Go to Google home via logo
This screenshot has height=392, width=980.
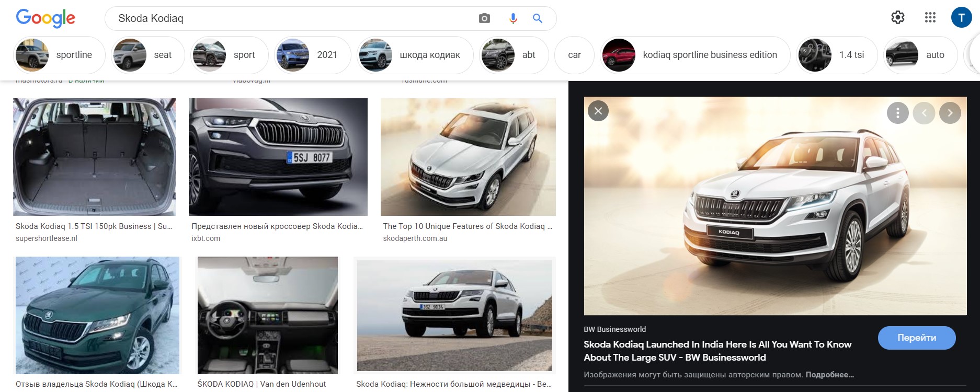tap(45, 18)
